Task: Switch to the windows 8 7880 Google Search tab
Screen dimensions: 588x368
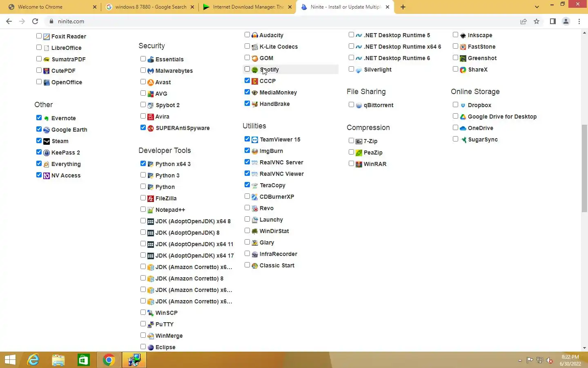Action: click(x=150, y=7)
